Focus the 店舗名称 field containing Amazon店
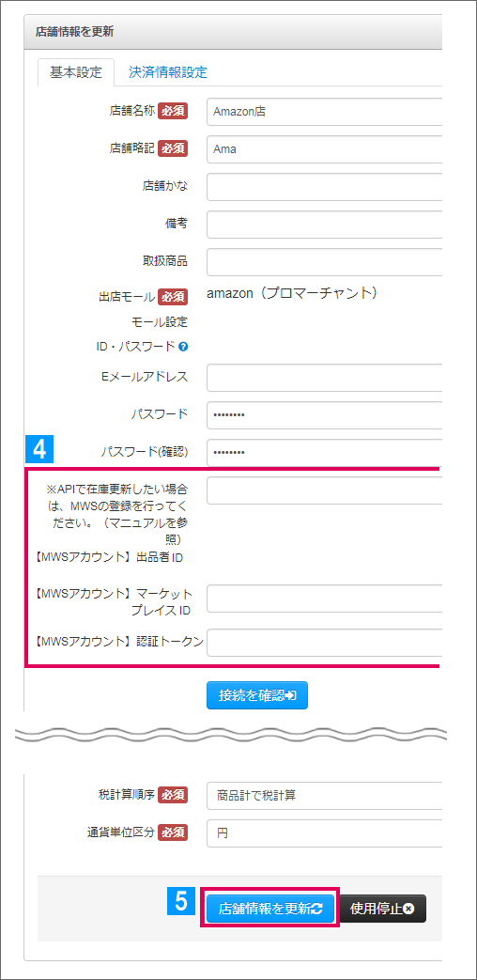This screenshot has width=477, height=980. pyautogui.click(x=324, y=112)
